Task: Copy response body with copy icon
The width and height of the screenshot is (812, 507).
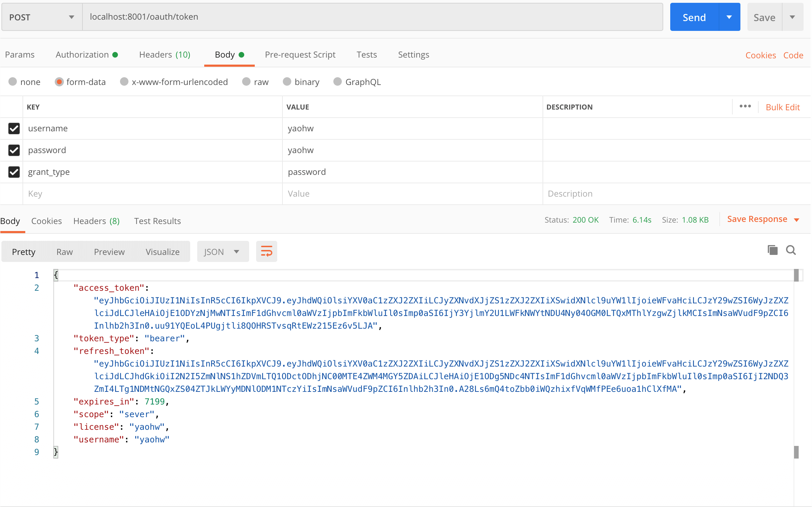Action: pos(772,250)
